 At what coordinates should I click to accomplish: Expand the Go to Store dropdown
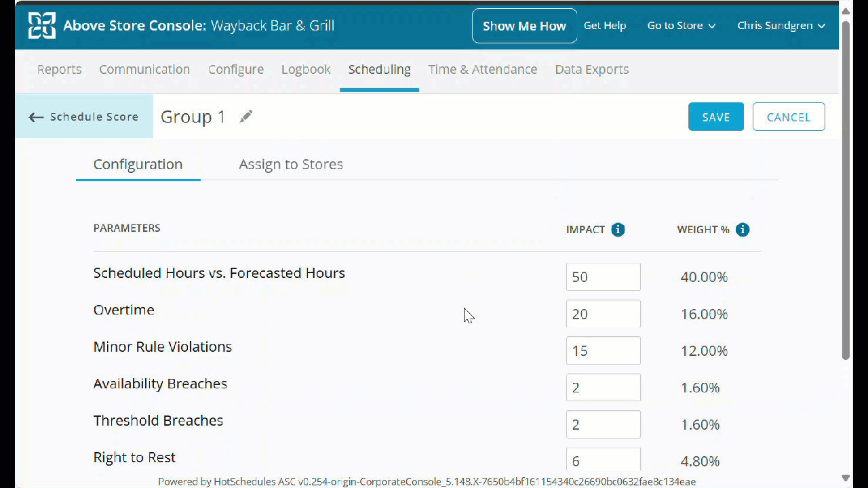point(681,26)
